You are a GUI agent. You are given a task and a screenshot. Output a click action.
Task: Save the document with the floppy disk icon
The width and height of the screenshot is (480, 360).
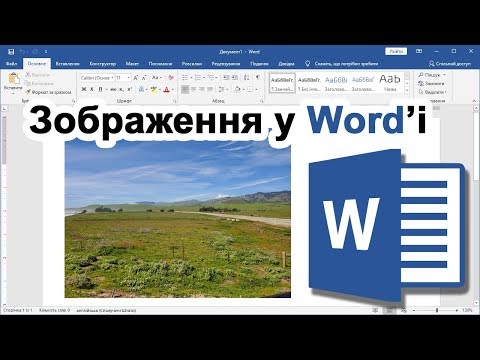11,52
